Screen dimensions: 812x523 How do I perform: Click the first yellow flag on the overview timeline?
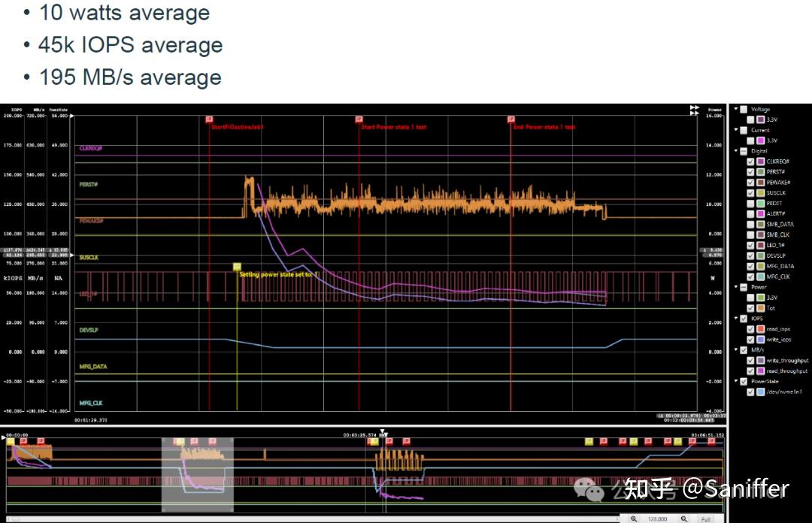10,441
